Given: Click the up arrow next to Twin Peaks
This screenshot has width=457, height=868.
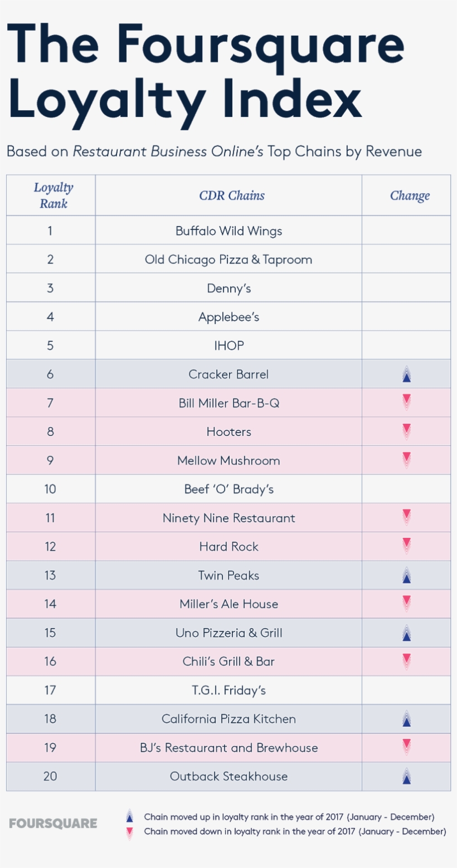Looking at the screenshot, I should click(406, 576).
